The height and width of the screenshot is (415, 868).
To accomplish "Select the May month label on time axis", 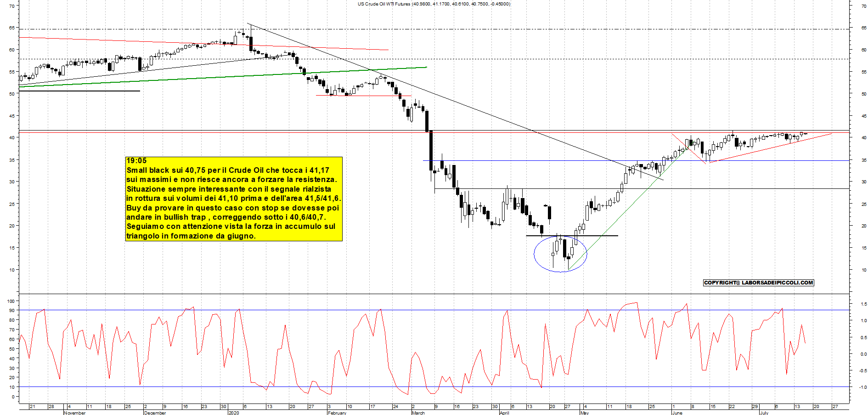I will point(584,413).
